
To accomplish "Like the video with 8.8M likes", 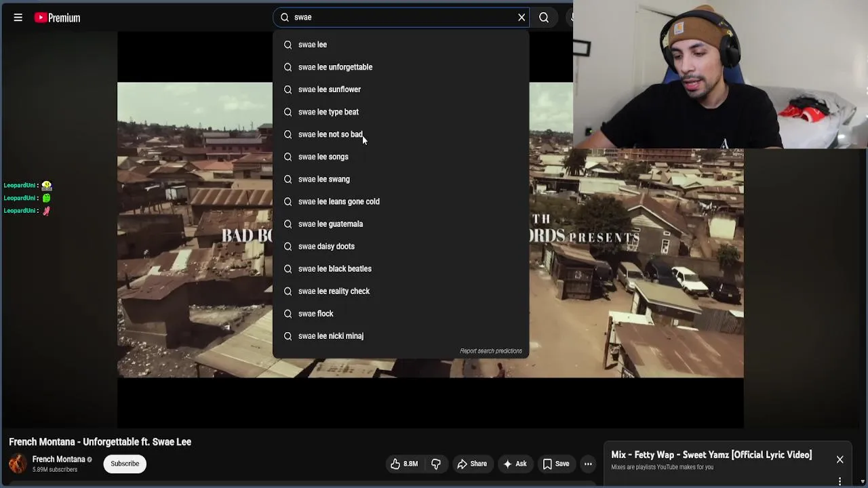I will tap(404, 464).
